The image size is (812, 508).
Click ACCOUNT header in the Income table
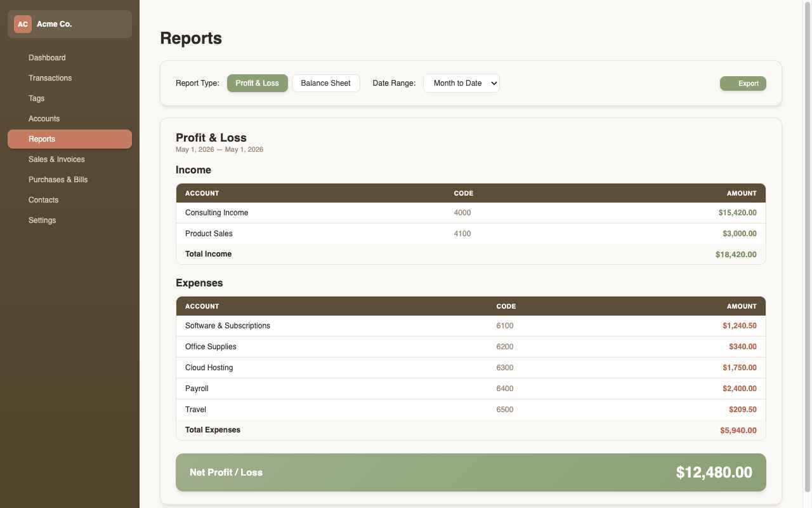point(202,193)
